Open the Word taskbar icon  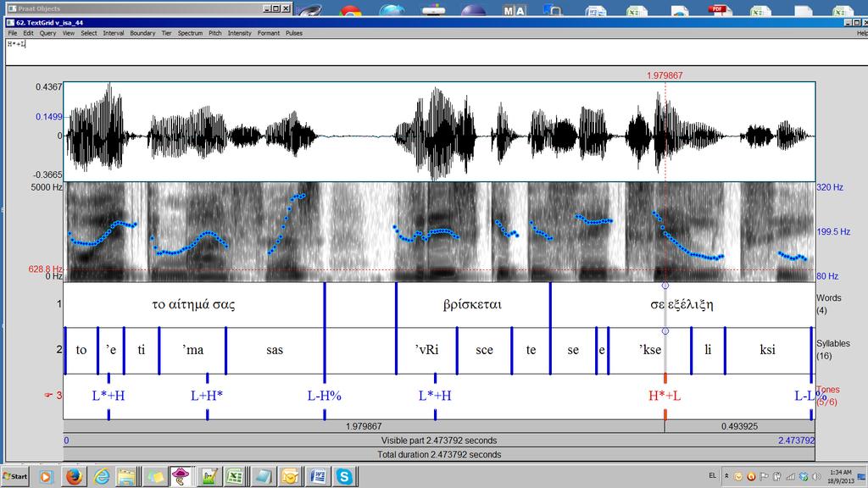(318, 476)
